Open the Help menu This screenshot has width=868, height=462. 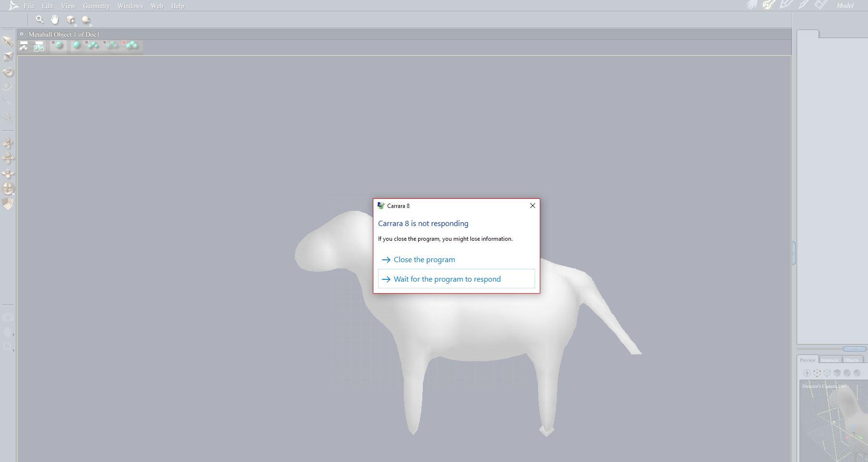point(177,6)
